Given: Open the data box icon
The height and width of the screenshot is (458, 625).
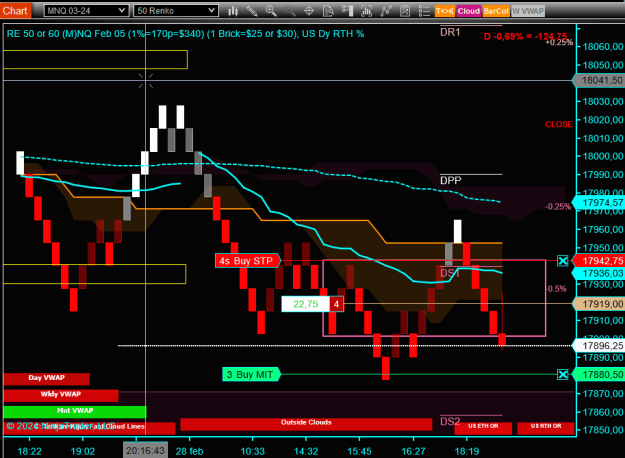Looking at the screenshot, I should point(328,11).
